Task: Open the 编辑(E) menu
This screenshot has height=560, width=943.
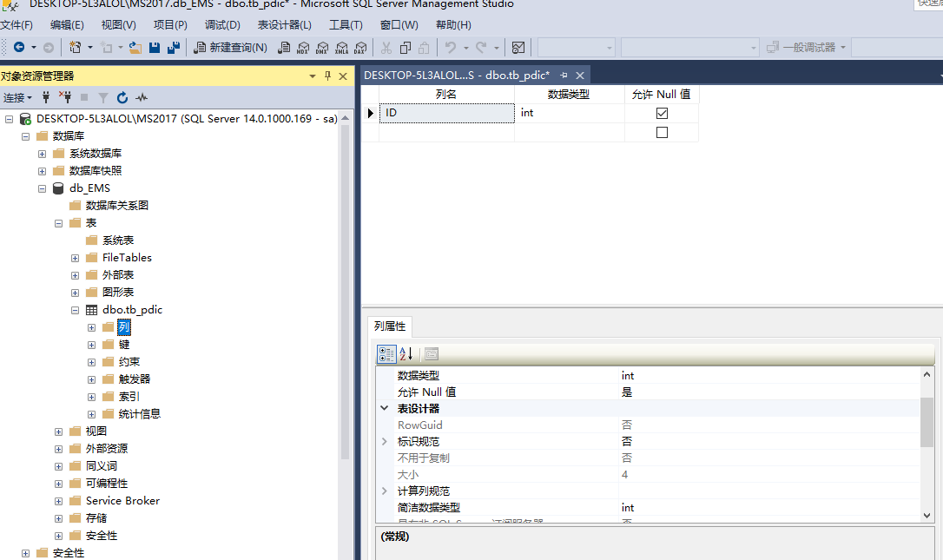Action: 67,24
